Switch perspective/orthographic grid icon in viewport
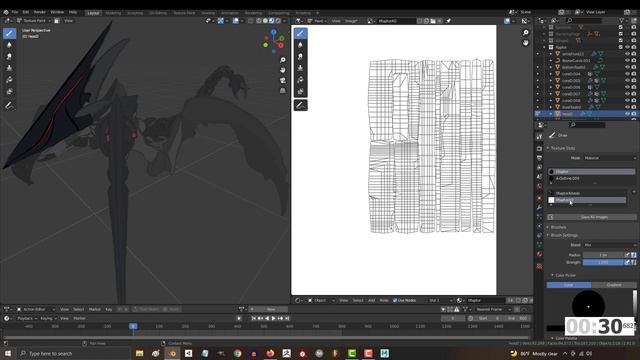 pos(282,91)
